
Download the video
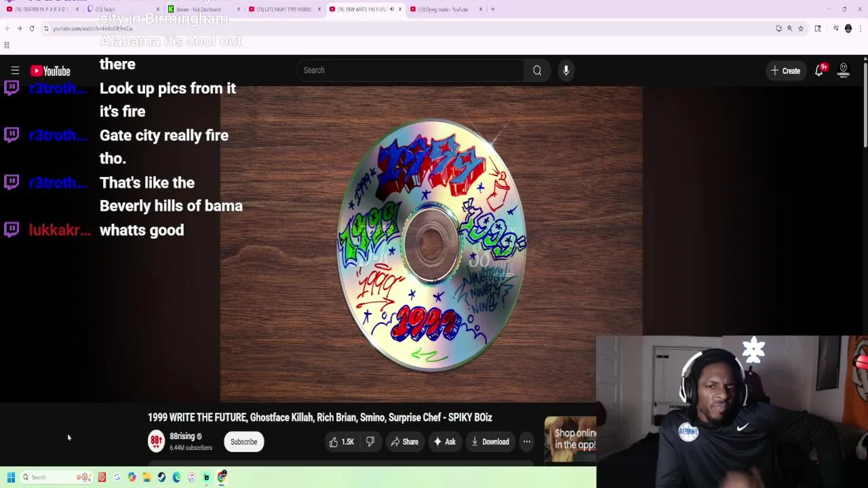click(490, 442)
